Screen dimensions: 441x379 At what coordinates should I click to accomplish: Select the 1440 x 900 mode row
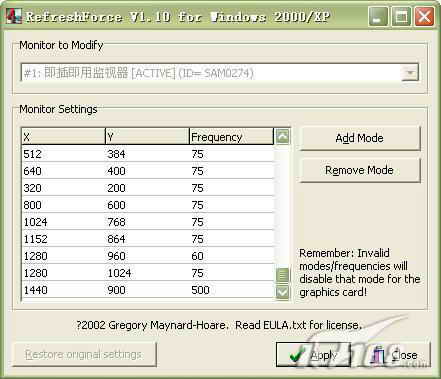pos(148,290)
